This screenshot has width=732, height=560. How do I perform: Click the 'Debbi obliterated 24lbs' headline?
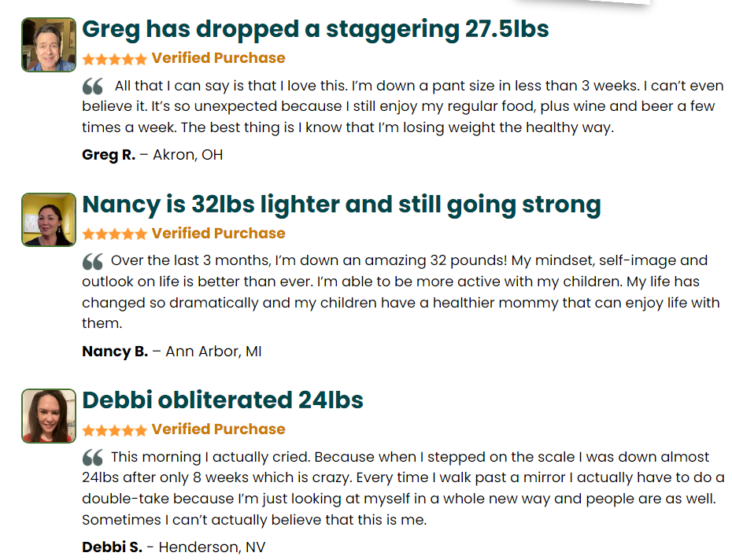click(x=223, y=400)
